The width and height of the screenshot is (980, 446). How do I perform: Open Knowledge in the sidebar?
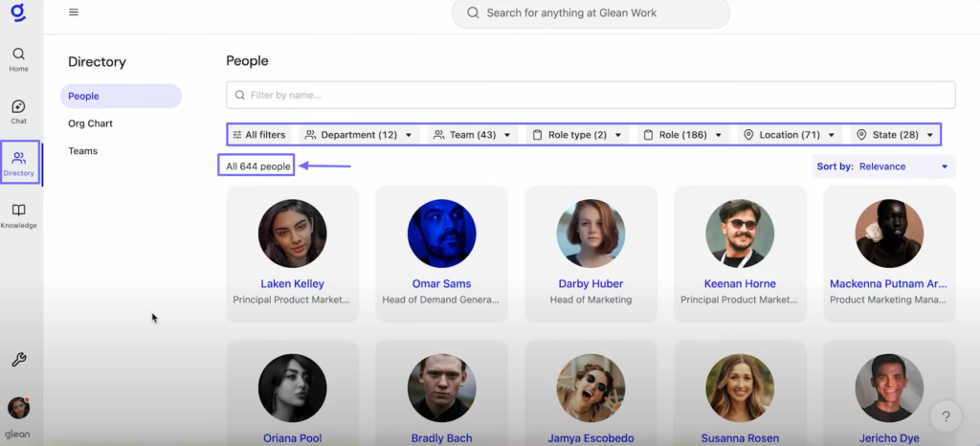tap(19, 216)
